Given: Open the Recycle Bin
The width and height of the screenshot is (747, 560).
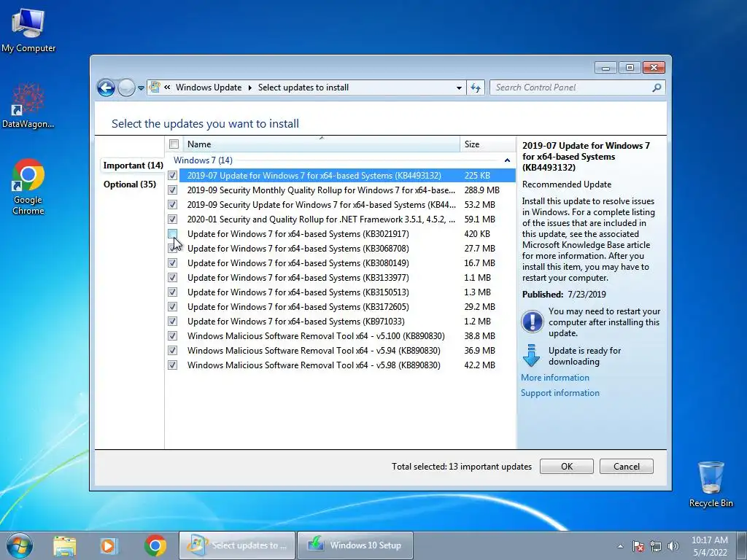Looking at the screenshot, I should [711, 484].
